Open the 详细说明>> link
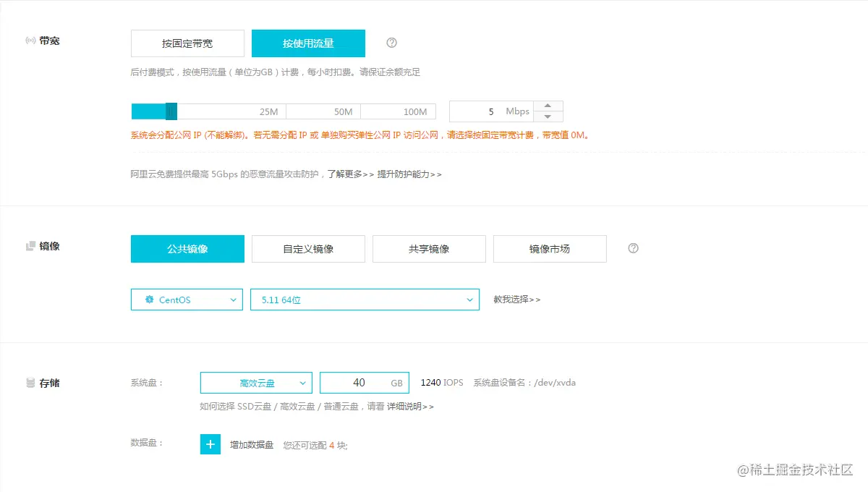This screenshot has height=492, width=868. click(x=410, y=407)
